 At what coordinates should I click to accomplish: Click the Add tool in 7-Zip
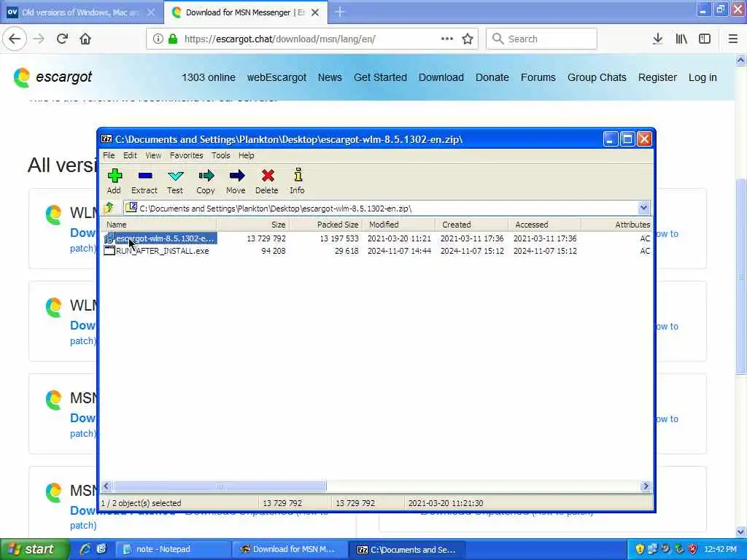point(114,182)
